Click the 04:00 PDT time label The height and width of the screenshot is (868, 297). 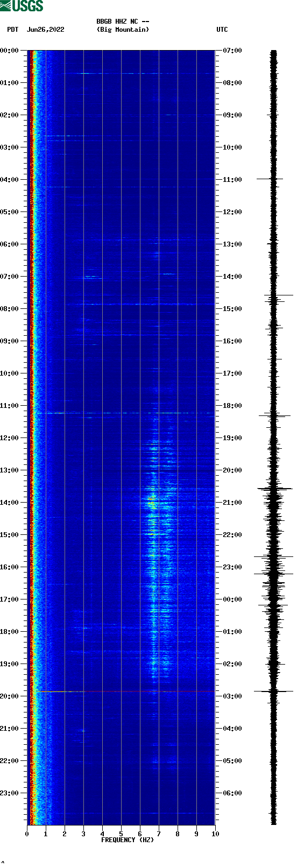pos(9,180)
